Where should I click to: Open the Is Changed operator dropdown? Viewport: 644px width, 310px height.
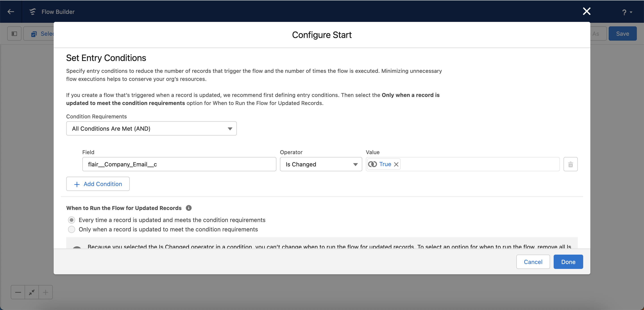point(321,164)
